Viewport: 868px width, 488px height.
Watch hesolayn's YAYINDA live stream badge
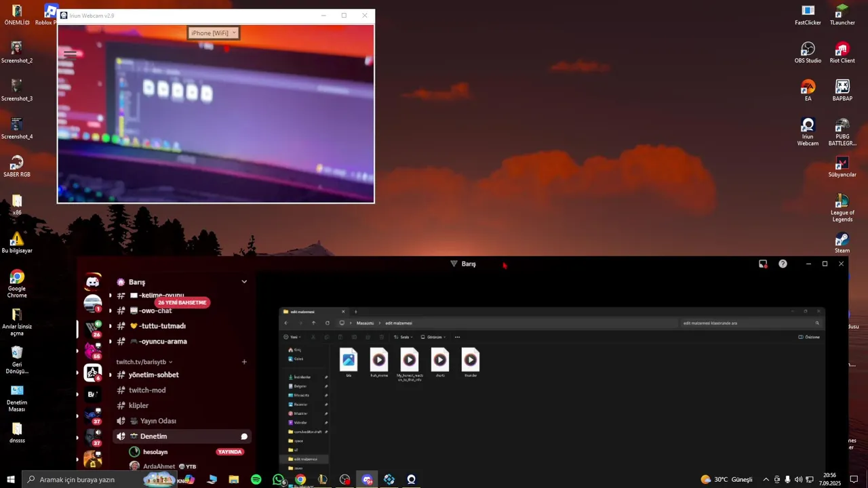230,451
